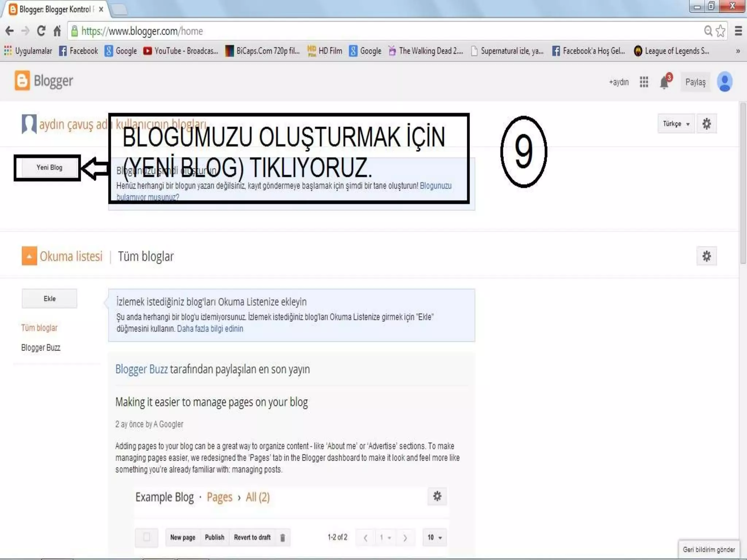This screenshot has width=747, height=560.
Task: Switch to the Tüm bloglar heading tab
Action: click(146, 256)
